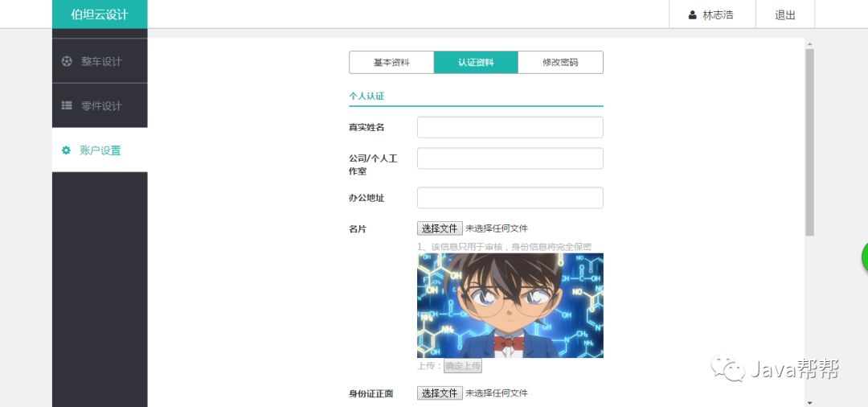Select the 认证资料 tab
Screen dimensions: 868x407
476,63
